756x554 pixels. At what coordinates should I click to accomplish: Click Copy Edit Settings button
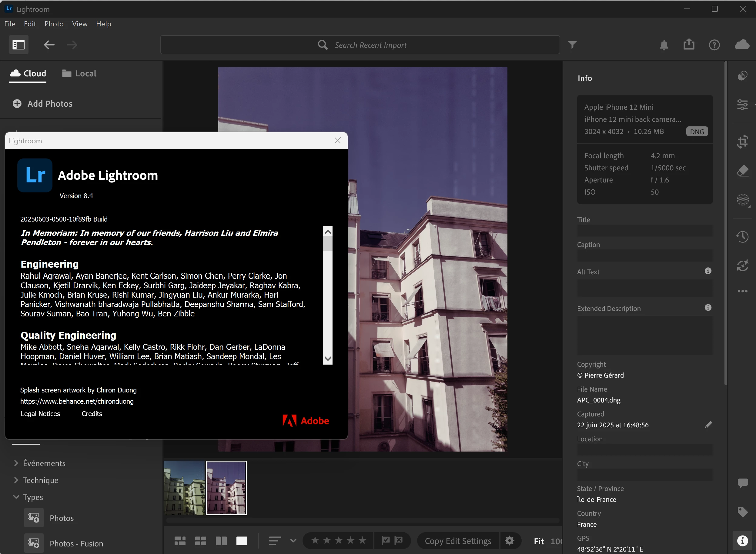[x=457, y=541]
